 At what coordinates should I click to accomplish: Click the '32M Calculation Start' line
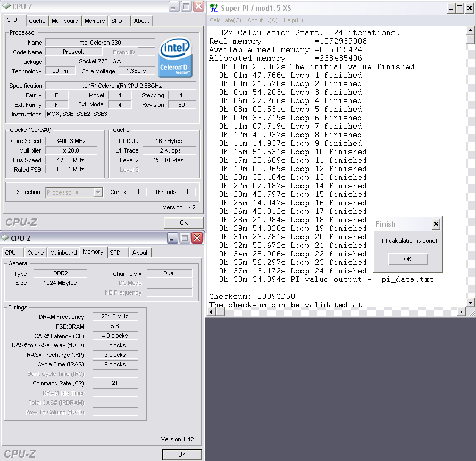click(x=310, y=32)
